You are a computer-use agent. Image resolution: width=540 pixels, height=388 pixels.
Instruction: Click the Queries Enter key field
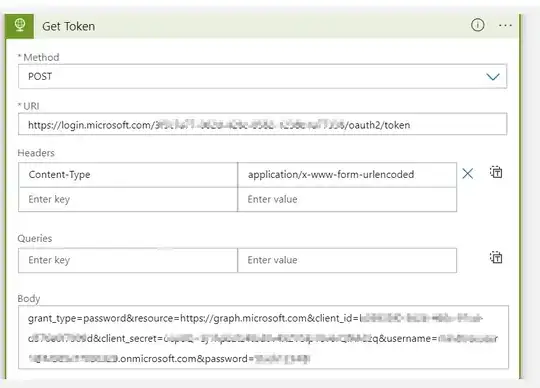[128, 260]
